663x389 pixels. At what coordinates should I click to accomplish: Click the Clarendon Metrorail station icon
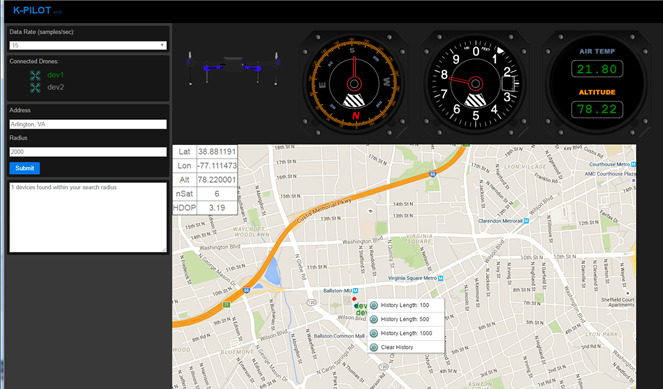(x=526, y=221)
